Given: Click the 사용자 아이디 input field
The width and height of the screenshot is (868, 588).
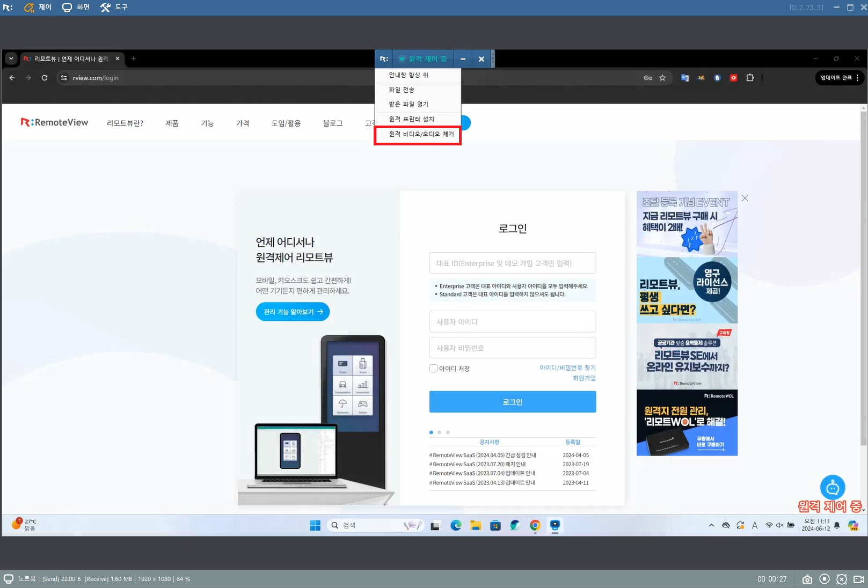Looking at the screenshot, I should click(512, 322).
